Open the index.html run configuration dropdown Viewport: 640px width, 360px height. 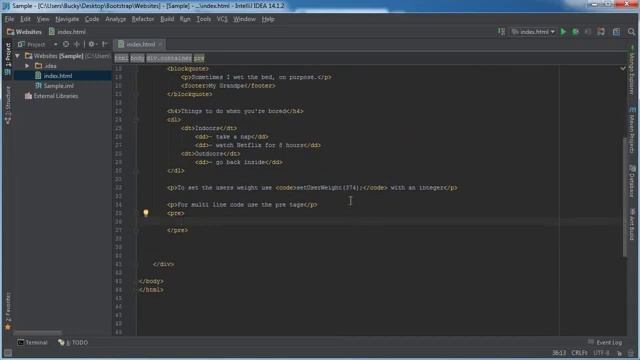tap(533, 31)
